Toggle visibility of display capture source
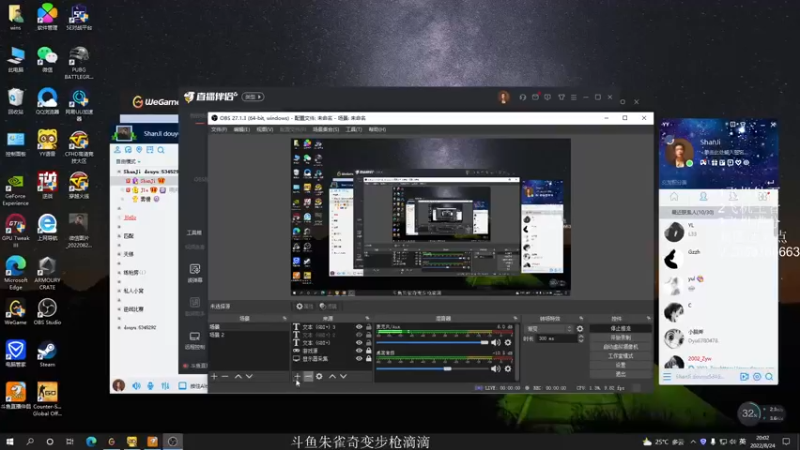The height and width of the screenshot is (450, 800). [x=359, y=359]
